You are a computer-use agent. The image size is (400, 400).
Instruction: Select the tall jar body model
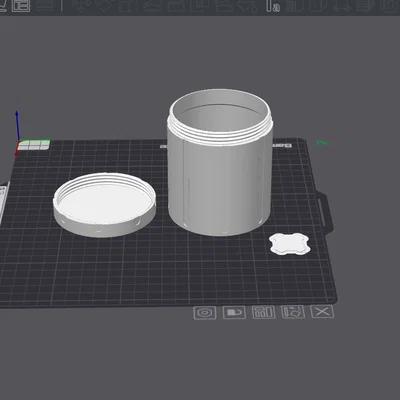pos(220,180)
